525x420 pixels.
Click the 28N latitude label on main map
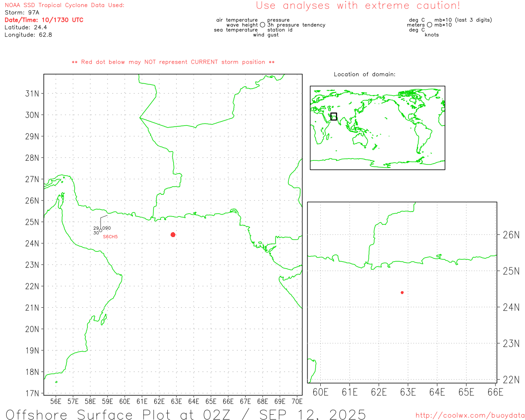[32, 158]
